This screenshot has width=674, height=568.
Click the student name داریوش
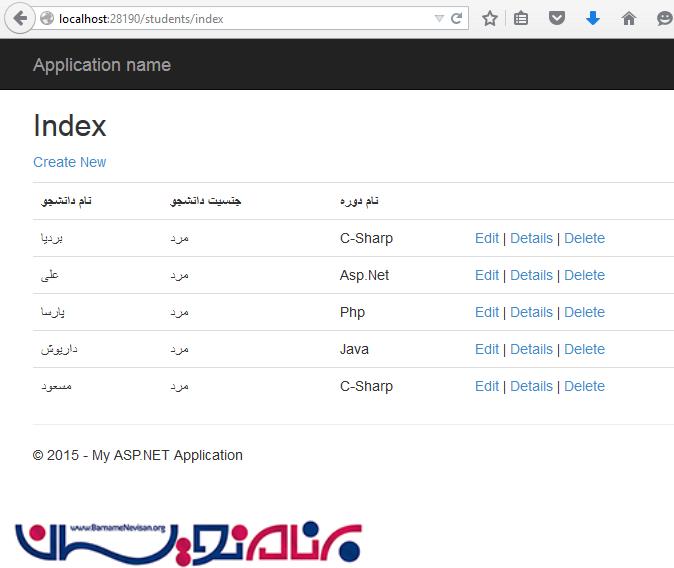(x=59, y=349)
